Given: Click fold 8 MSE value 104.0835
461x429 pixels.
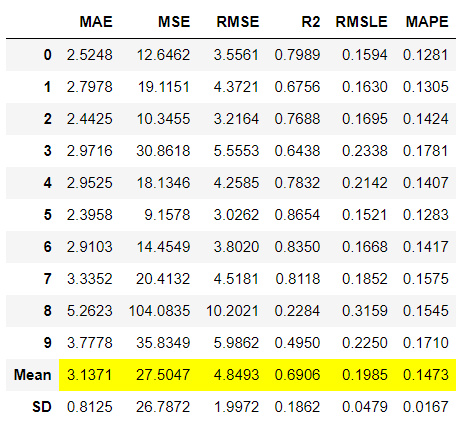Looking at the screenshot, I should click(x=159, y=311).
